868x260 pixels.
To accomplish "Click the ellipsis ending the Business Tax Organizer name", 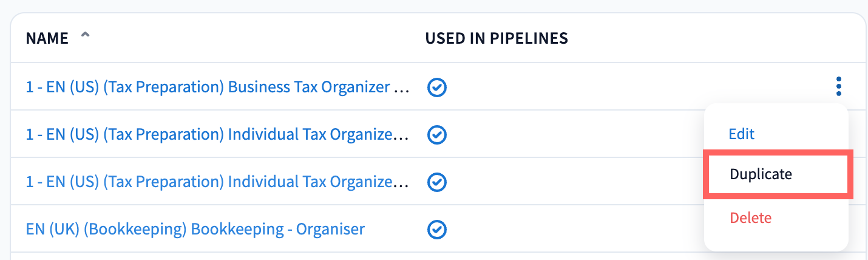I will (402, 89).
